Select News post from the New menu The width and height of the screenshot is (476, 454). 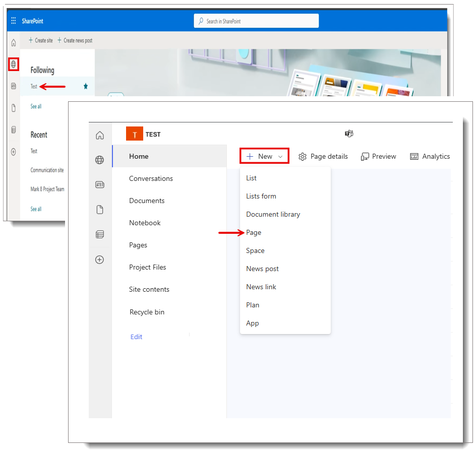click(x=262, y=269)
